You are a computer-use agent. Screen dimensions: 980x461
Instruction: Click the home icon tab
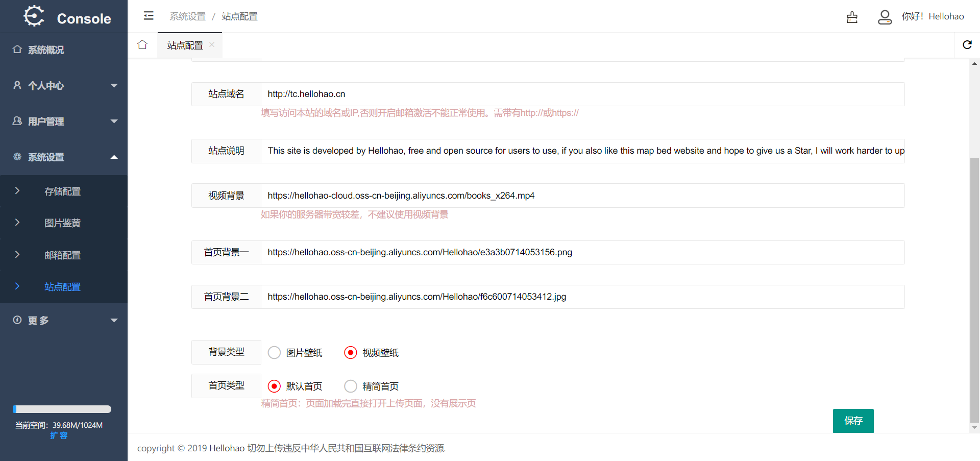pos(142,45)
